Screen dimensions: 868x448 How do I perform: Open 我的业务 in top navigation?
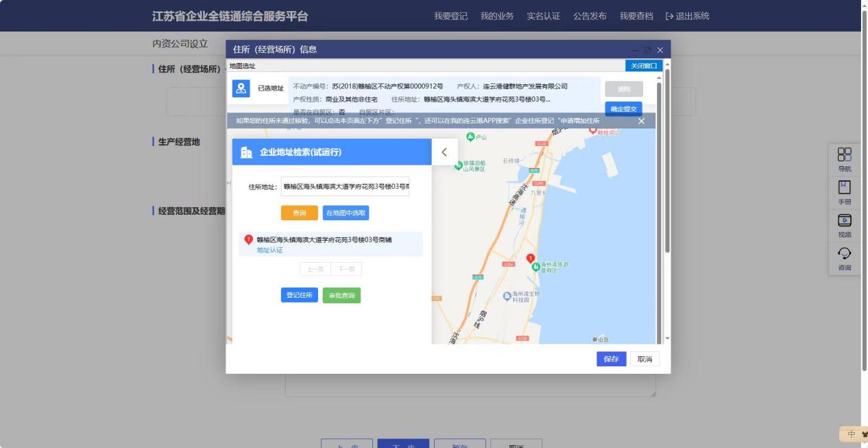point(497,16)
